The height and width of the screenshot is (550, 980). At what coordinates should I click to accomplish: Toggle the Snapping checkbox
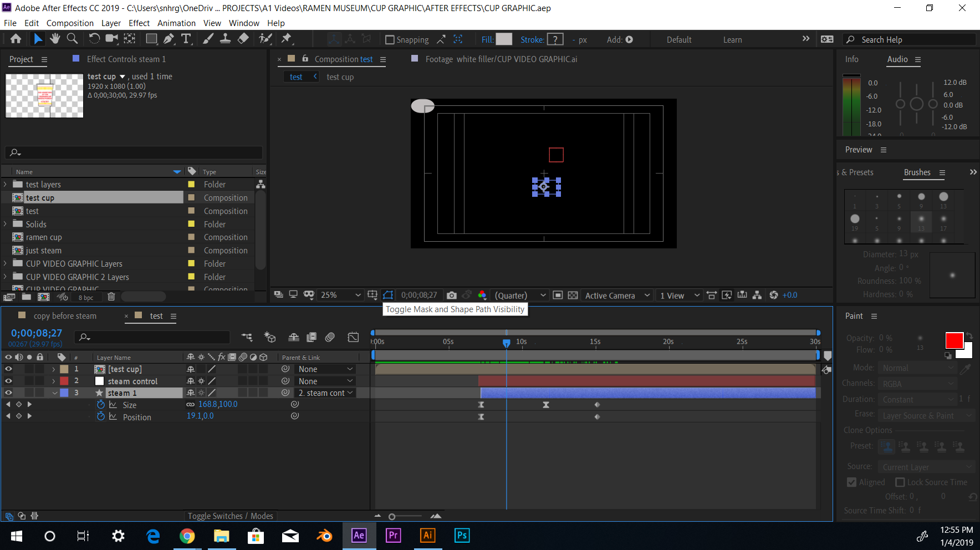(390, 40)
